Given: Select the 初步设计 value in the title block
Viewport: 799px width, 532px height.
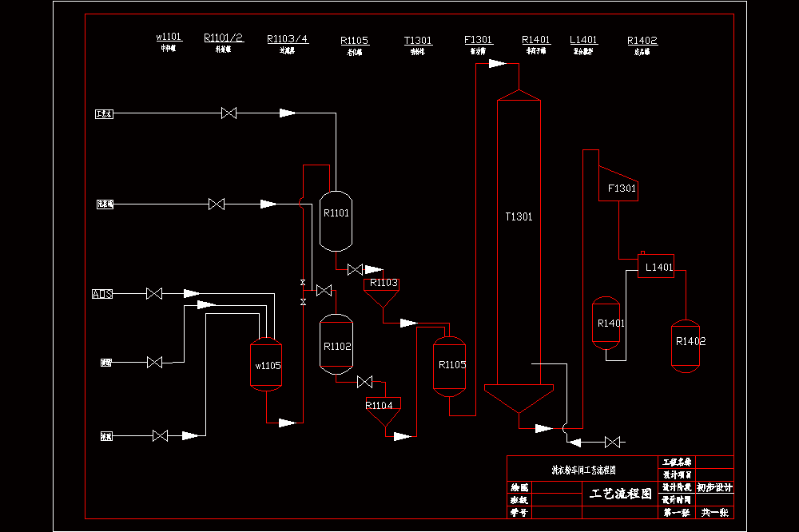Looking at the screenshot, I should click(x=714, y=487).
